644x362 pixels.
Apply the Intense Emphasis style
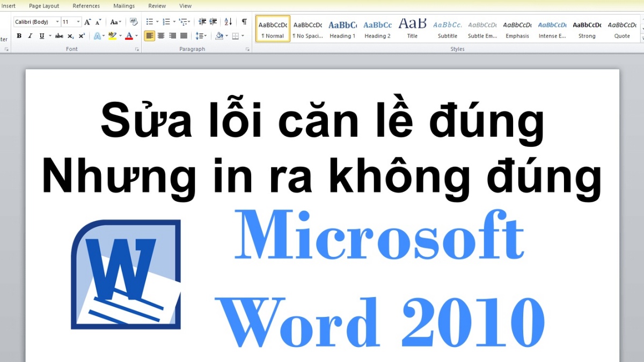pos(552,29)
